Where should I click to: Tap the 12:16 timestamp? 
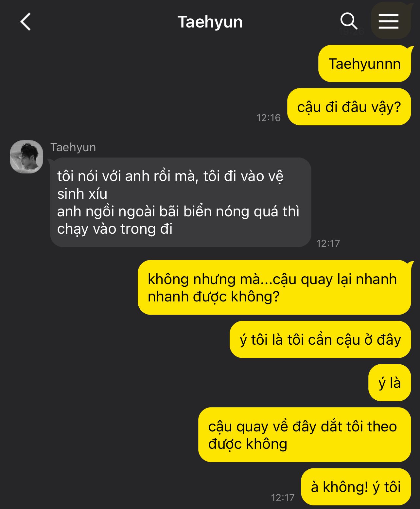click(269, 118)
